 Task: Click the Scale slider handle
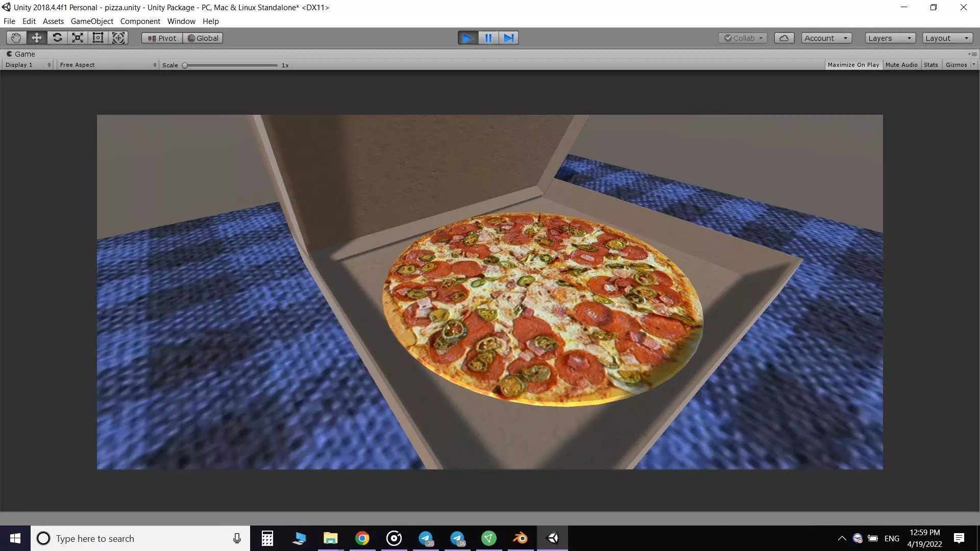point(185,65)
